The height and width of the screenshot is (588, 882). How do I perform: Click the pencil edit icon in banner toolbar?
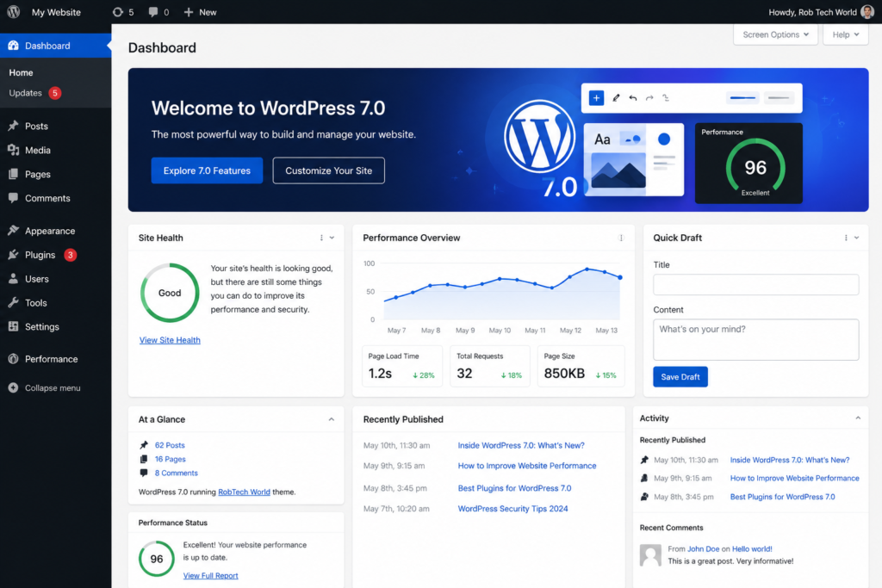click(x=616, y=98)
